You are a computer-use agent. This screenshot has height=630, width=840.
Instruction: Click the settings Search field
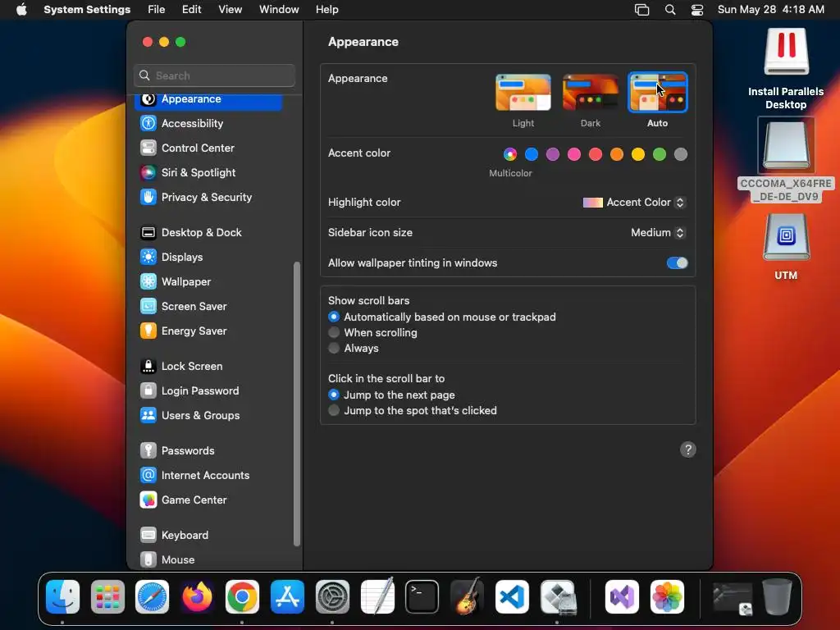[214, 75]
